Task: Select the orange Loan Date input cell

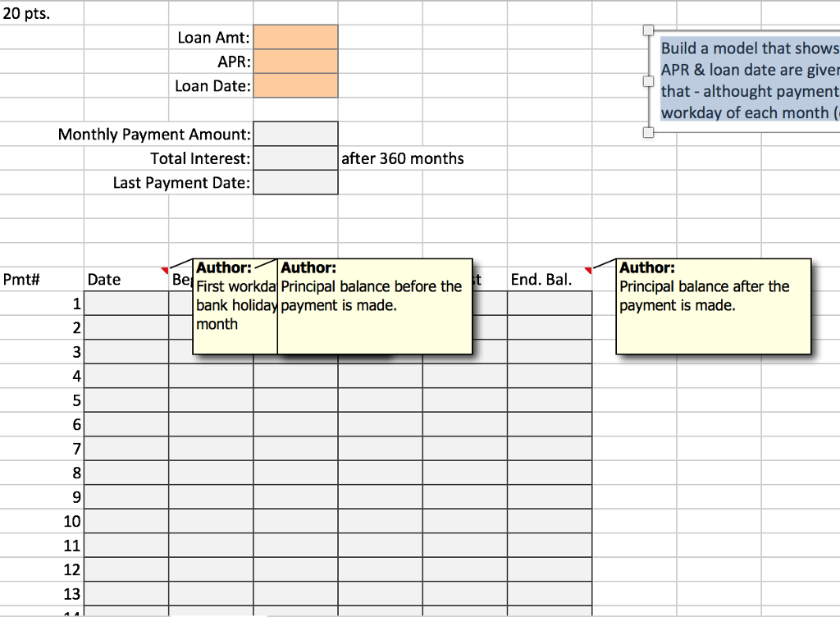Action: (x=295, y=85)
